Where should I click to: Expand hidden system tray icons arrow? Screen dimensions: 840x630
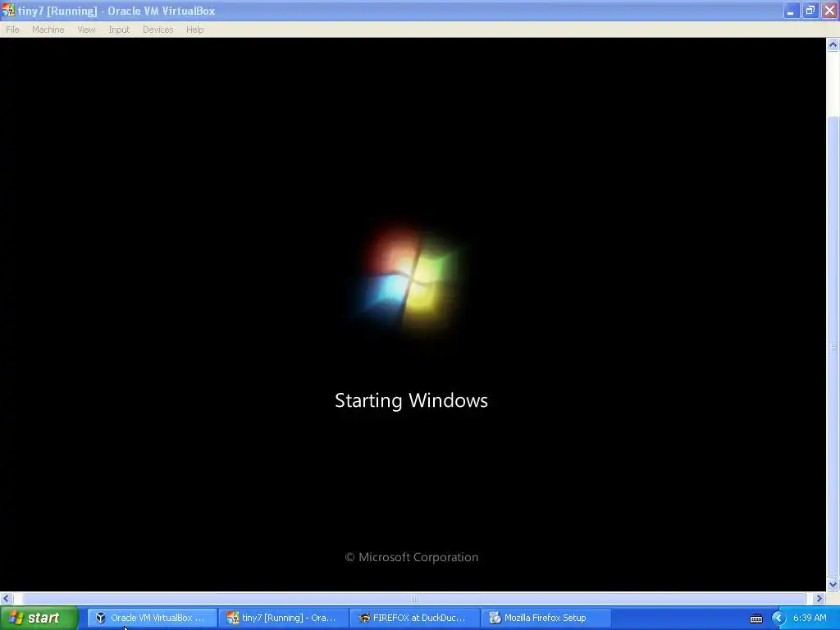point(778,619)
